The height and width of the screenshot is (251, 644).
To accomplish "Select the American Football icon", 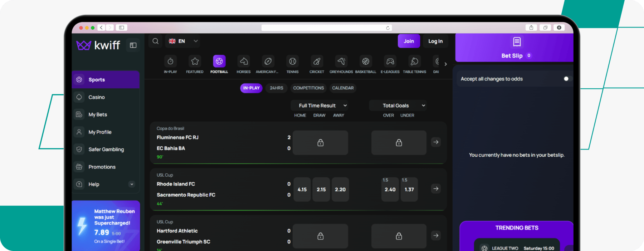I will click(268, 61).
